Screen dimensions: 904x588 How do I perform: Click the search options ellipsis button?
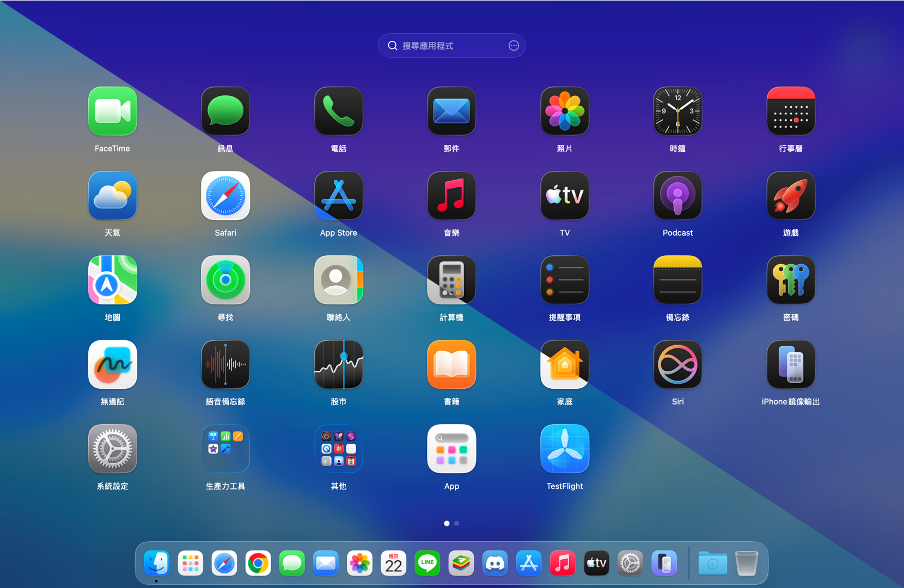point(513,45)
